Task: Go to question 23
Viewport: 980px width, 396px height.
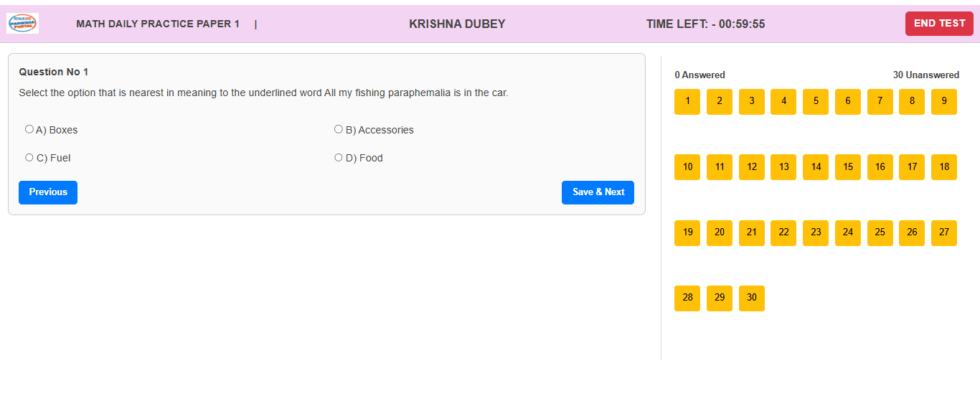Action: 816,233
